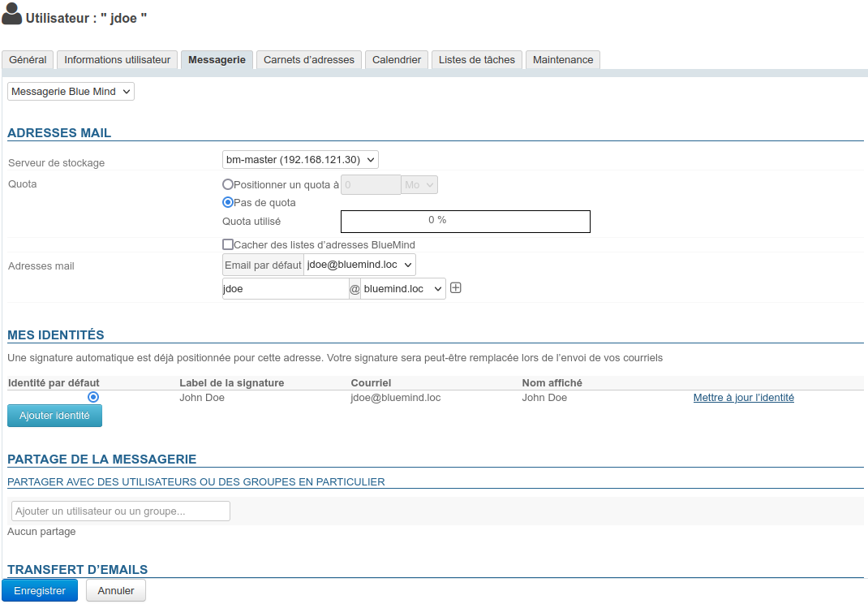This screenshot has height=604, width=868.
Task: Open the 'Messagerie Blue Mind' dropdown
Action: (71, 92)
